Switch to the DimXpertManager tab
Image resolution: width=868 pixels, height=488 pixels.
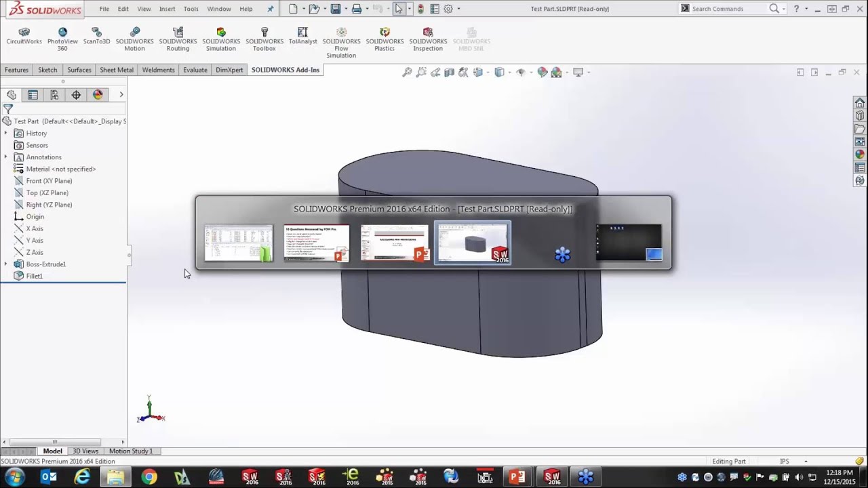click(x=76, y=95)
